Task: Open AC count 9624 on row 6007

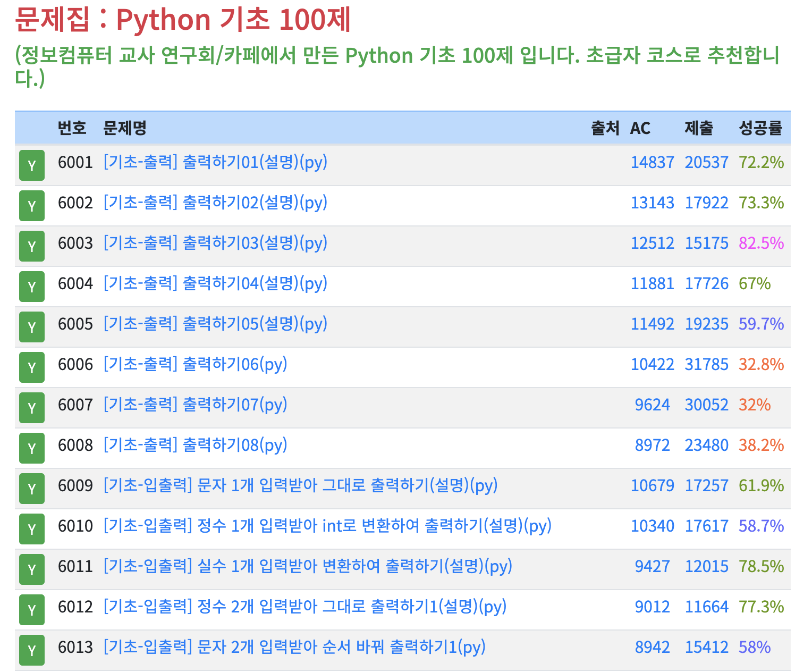Action: pyautogui.click(x=652, y=405)
